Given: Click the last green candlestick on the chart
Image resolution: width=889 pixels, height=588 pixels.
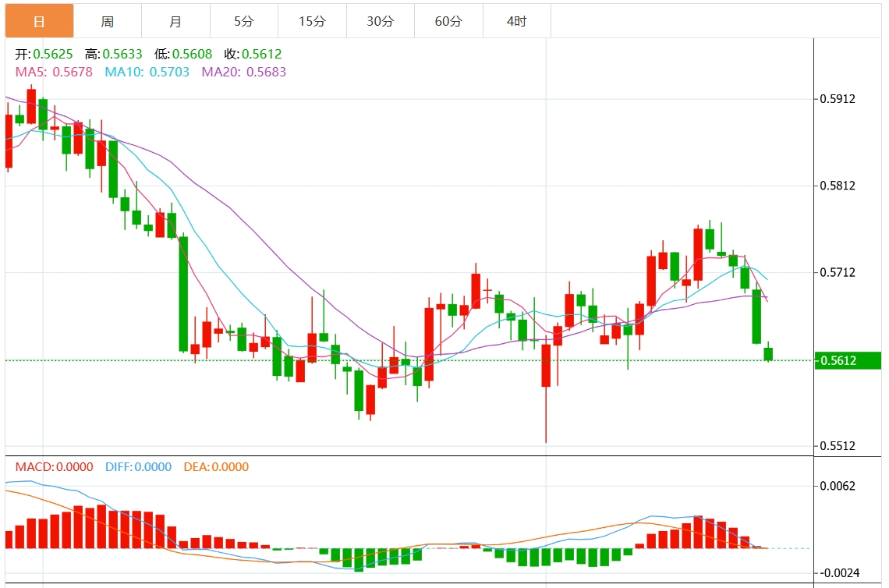Looking at the screenshot, I should tap(768, 354).
